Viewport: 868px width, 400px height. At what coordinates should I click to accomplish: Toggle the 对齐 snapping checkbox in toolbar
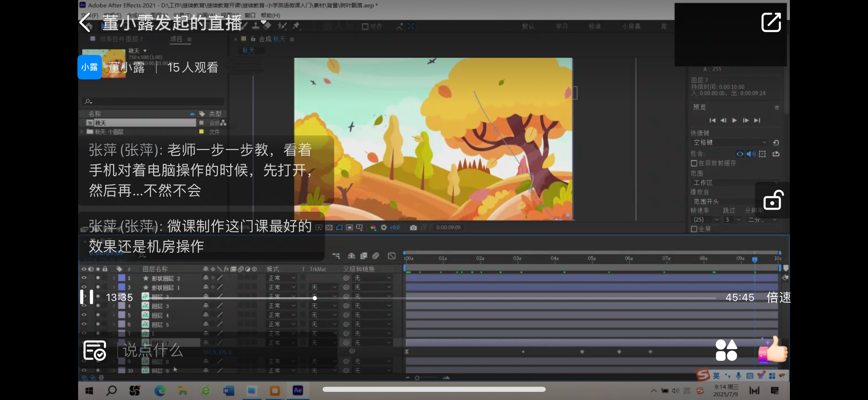pos(365,26)
